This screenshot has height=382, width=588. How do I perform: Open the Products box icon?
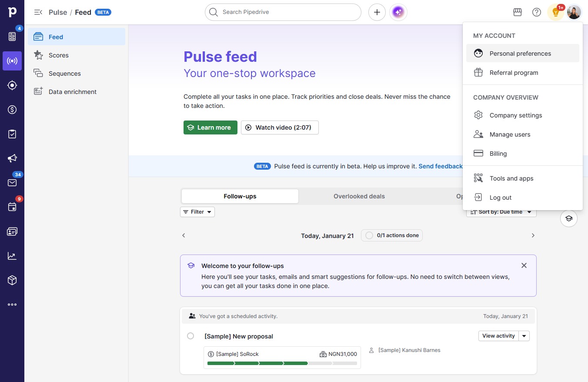coord(12,280)
